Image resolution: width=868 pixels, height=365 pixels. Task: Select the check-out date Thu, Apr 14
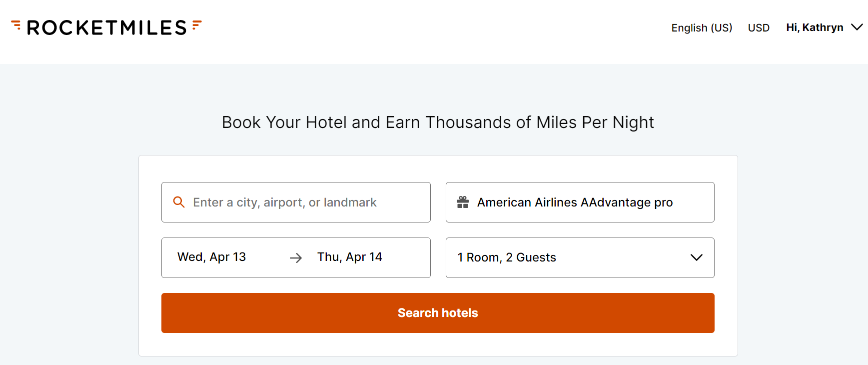pyautogui.click(x=349, y=257)
